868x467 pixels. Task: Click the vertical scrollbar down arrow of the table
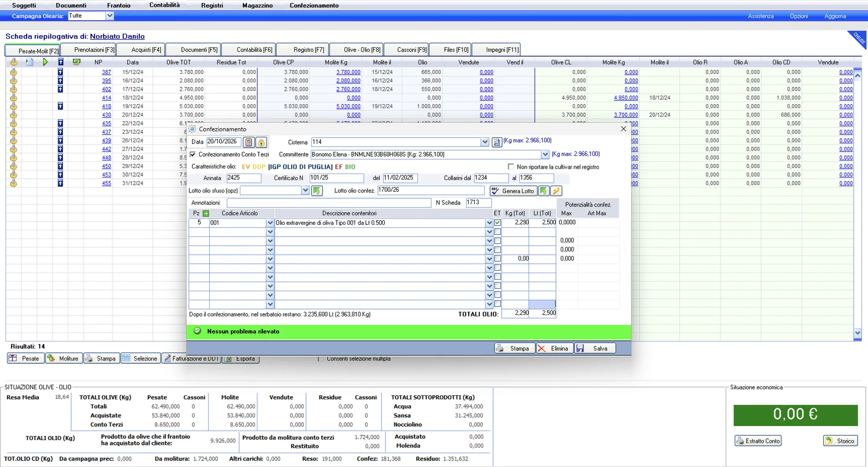858,333
